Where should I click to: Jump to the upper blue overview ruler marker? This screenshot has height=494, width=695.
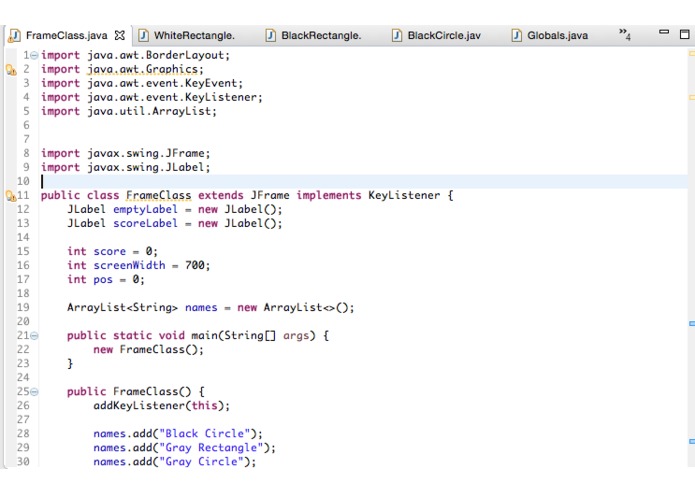691,324
